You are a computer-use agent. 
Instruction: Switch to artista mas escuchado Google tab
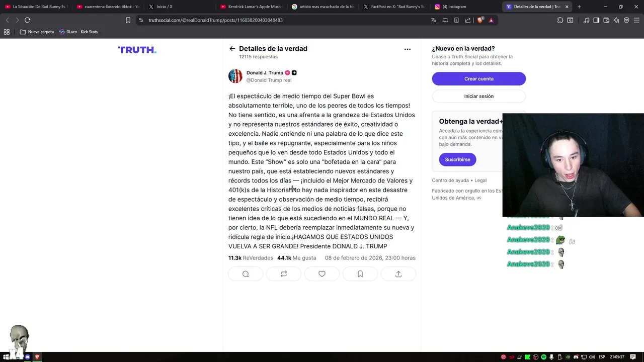324,7
